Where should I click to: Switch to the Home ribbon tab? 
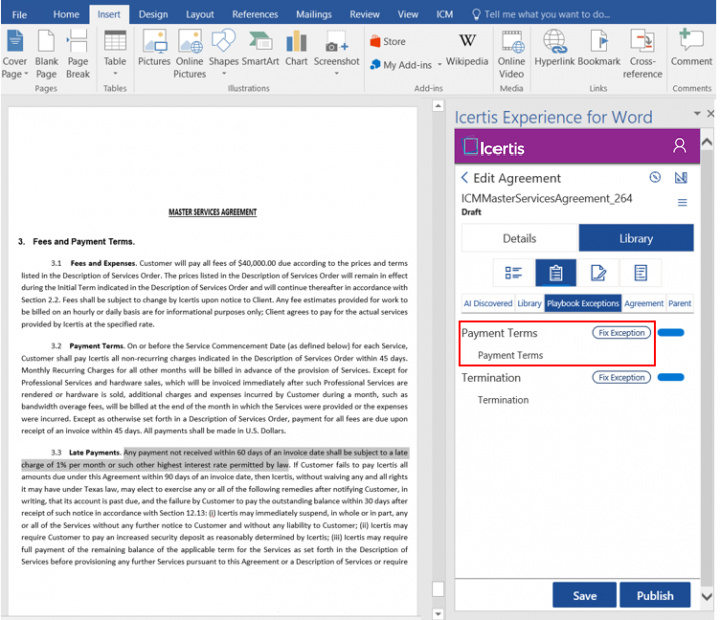(66, 15)
